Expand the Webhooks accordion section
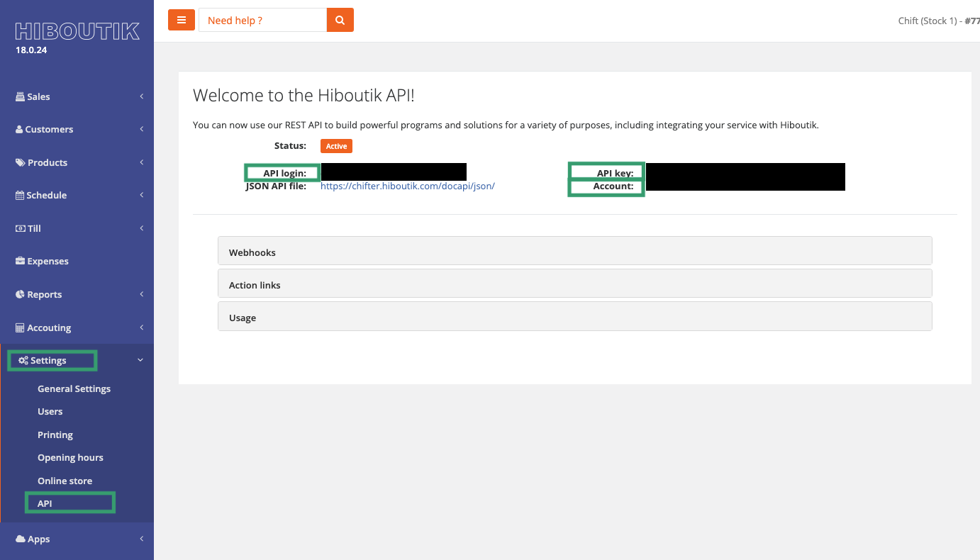This screenshot has height=560, width=980. tap(575, 251)
